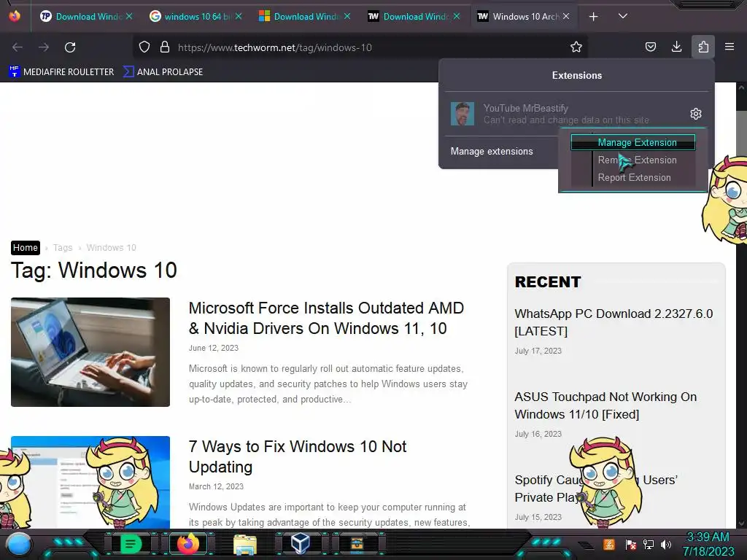Click the July 17, 2023 date text
The image size is (747, 560).
tap(538, 351)
